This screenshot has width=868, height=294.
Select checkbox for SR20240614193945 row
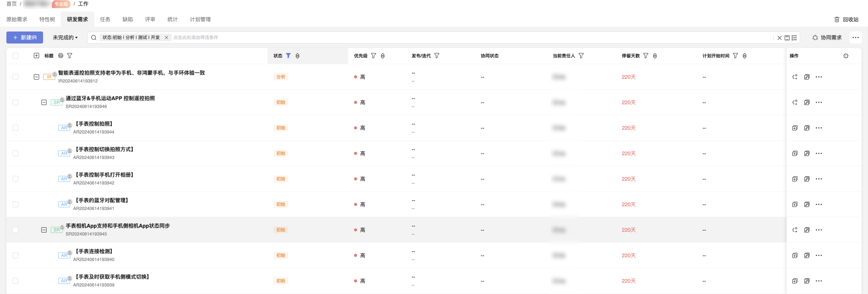pyautogui.click(x=15, y=230)
